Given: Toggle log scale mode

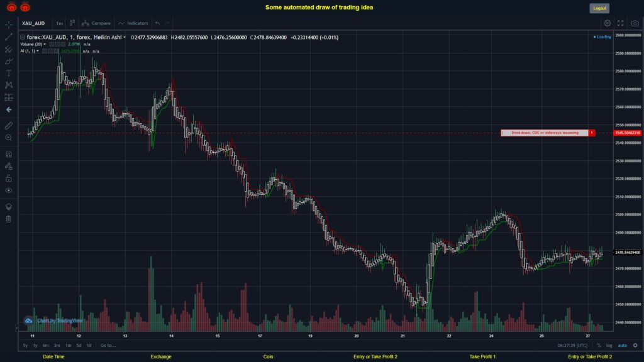Looking at the screenshot, I should [x=609, y=346].
